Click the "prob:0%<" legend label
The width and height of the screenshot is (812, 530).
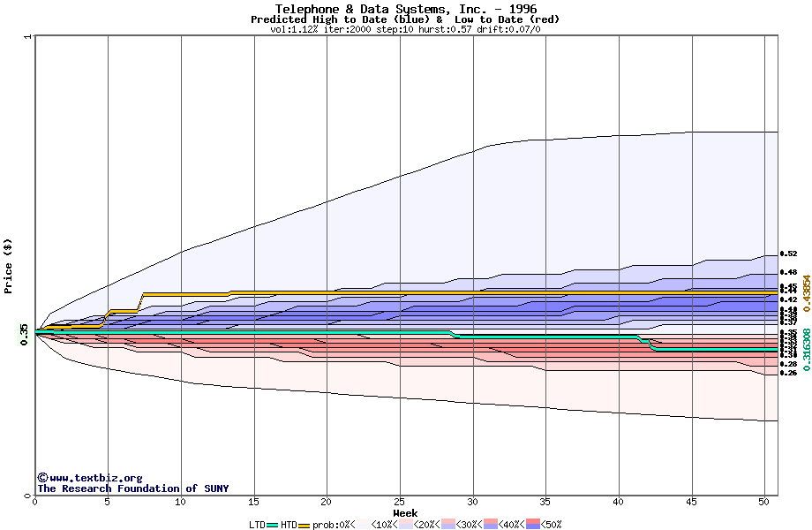tap(334, 525)
